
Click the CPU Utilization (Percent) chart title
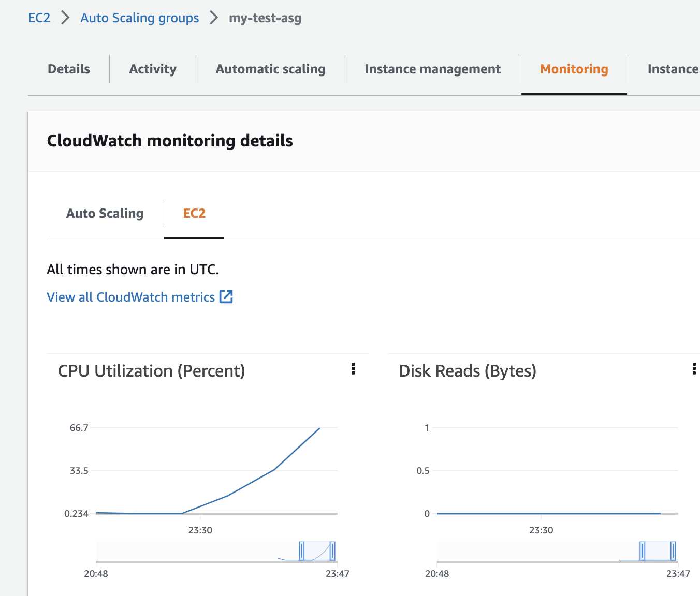(152, 371)
